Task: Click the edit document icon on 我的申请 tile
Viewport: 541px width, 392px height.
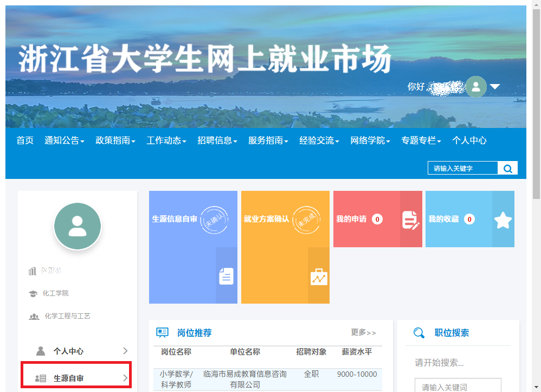Action: coord(410,220)
